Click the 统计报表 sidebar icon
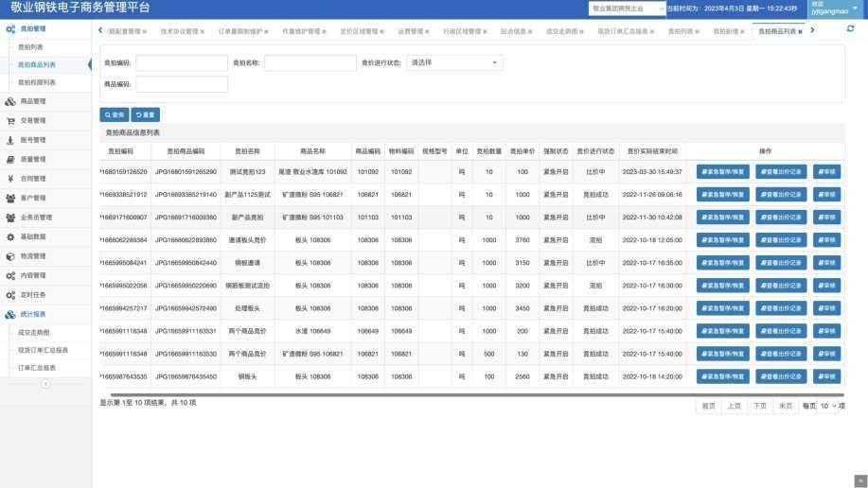 point(10,314)
